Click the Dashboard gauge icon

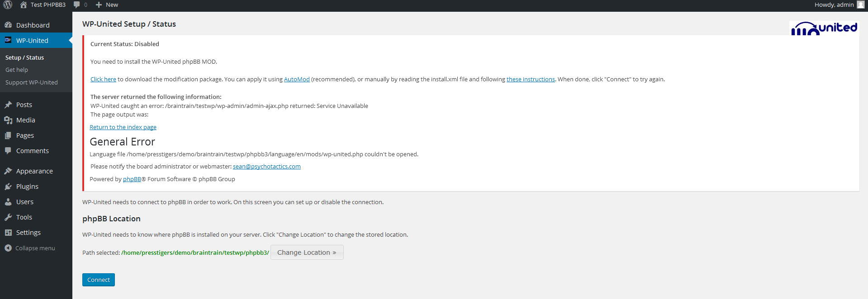(x=8, y=25)
